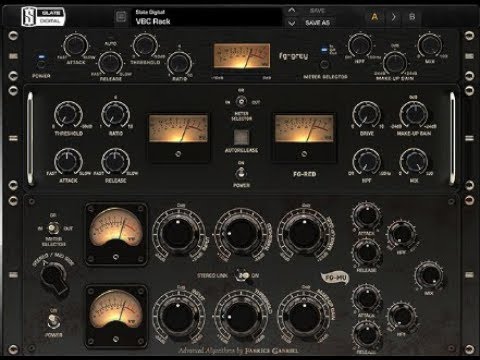This screenshot has height=360, width=480.
Task: Adjust the FG-Grey Threshold knob
Action: point(145,45)
